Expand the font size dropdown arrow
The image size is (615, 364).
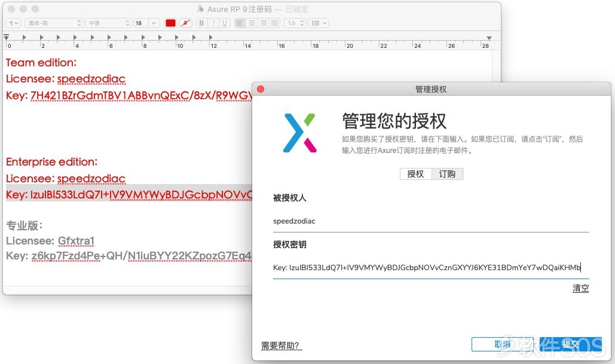click(154, 23)
